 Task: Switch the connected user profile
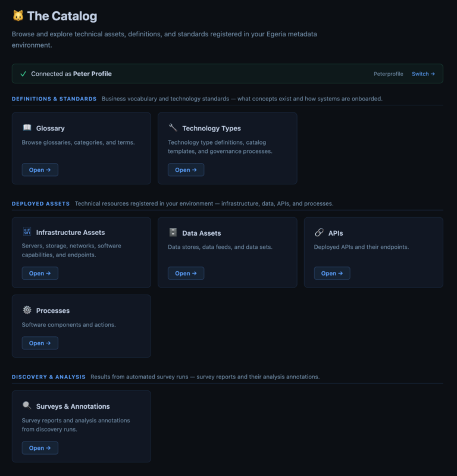(423, 74)
